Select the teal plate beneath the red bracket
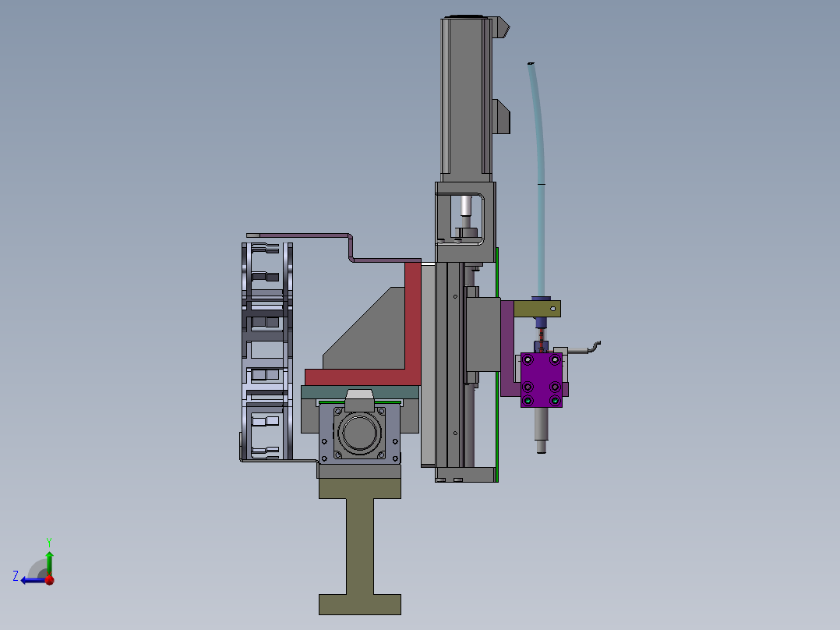Image resolution: width=840 pixels, height=630 pixels. [x=359, y=392]
